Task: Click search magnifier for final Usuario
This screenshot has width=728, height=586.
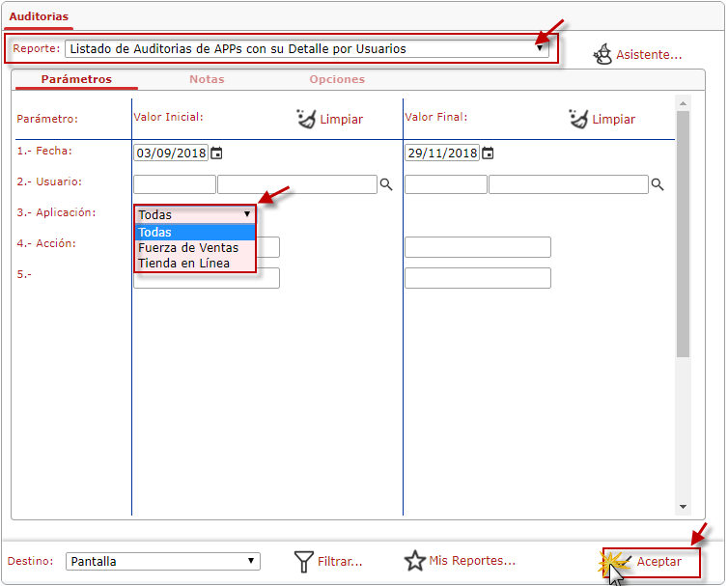Action: tap(658, 184)
